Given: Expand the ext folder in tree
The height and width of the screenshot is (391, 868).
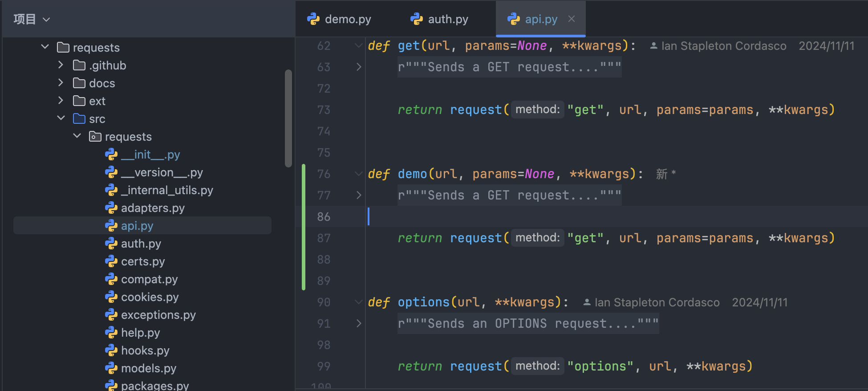Looking at the screenshot, I should point(61,101).
